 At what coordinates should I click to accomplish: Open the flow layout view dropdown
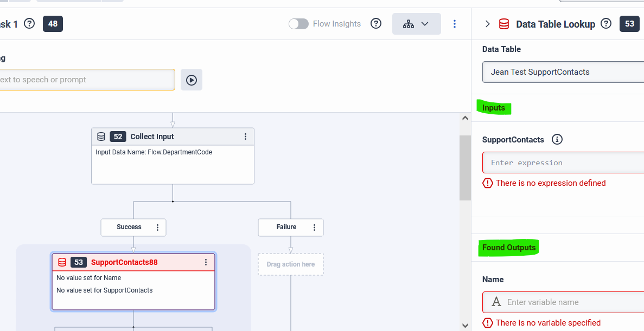[416, 24]
